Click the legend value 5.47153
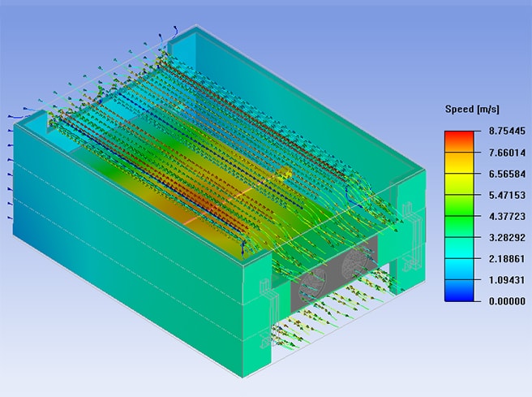This screenshot has width=532, height=397. [507, 195]
